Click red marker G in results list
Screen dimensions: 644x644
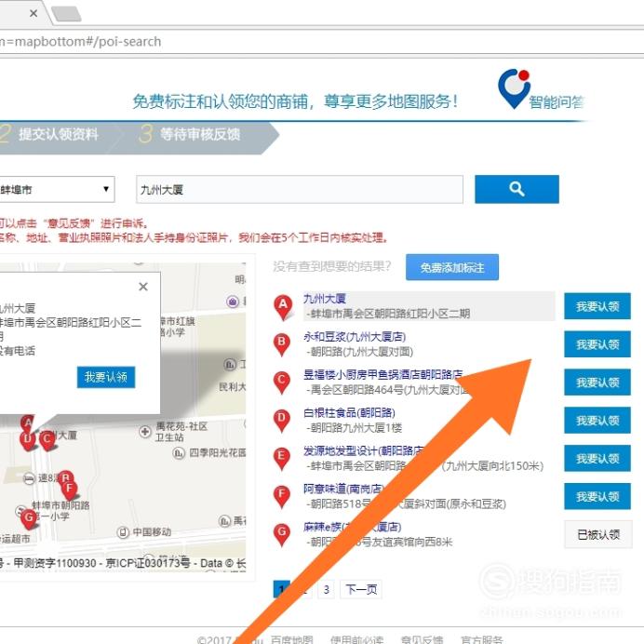pyautogui.click(x=282, y=534)
